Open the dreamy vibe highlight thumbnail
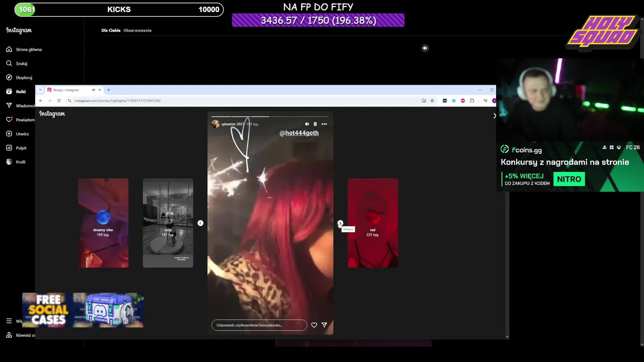This screenshot has height=362, width=644. (103, 223)
